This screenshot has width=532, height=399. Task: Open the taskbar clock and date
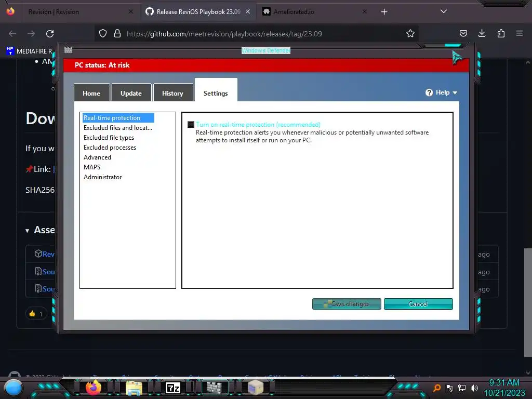pos(504,388)
